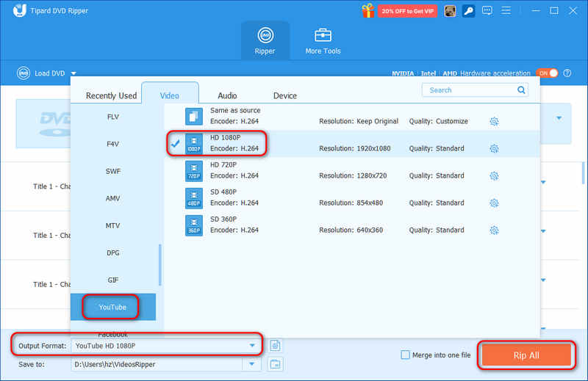Viewport: 588px width, 381px height.
Task: Click the Save to path field
Action: (x=157, y=364)
